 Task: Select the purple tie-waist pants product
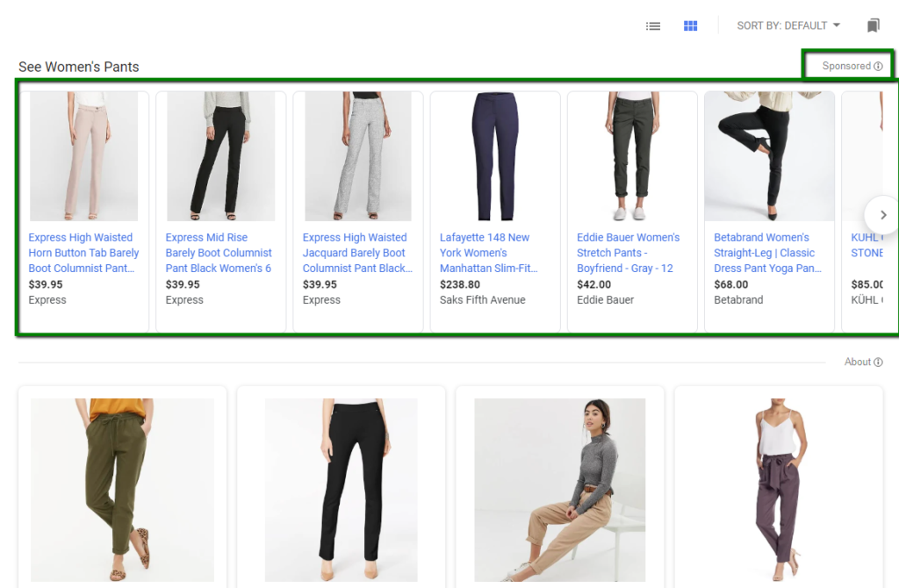(x=779, y=490)
